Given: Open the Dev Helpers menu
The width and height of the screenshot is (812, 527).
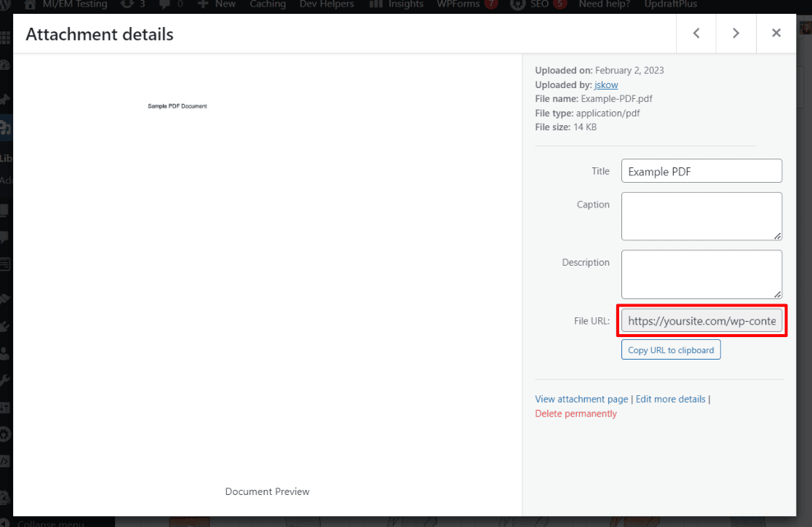Looking at the screenshot, I should 326,5.
